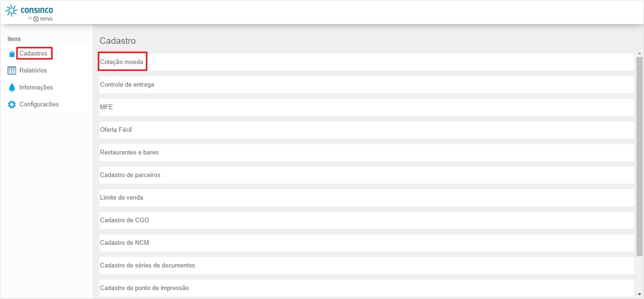Screen dimensions: 644x299
Task: Open Oferta Fácil
Action: [116, 130]
